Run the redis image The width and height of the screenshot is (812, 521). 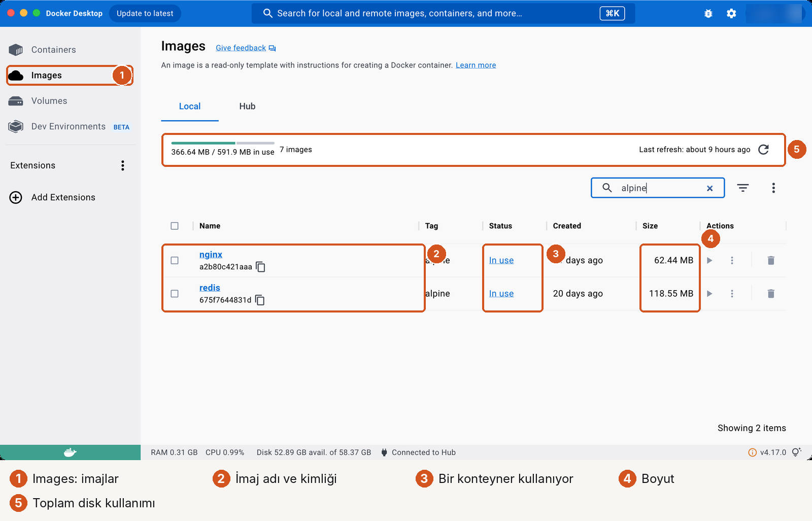pyautogui.click(x=709, y=294)
